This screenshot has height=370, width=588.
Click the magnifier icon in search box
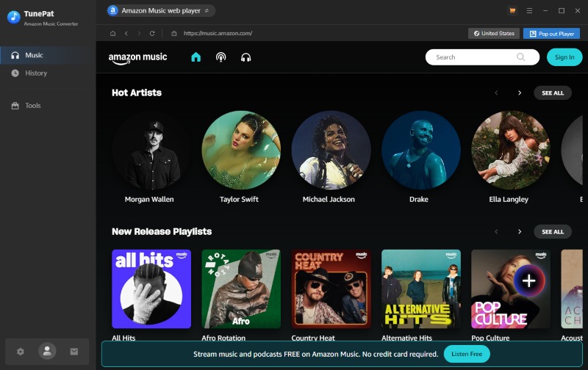(520, 57)
